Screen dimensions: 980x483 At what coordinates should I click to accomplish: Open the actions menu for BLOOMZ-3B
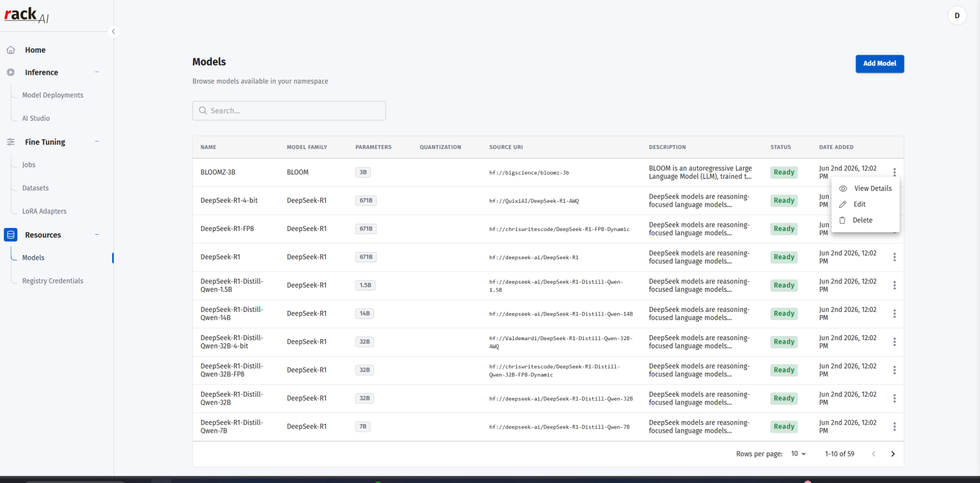point(894,173)
